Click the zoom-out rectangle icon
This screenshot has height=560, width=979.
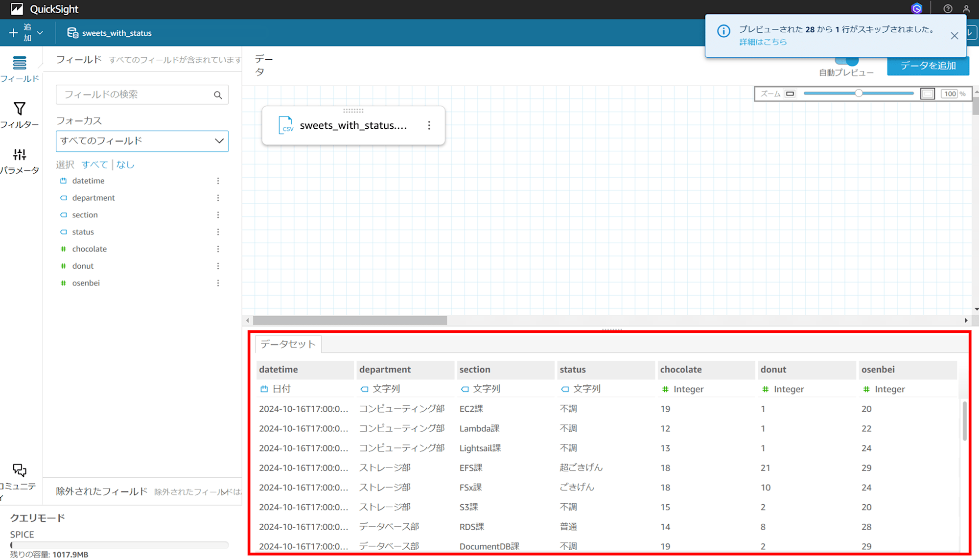pyautogui.click(x=790, y=93)
